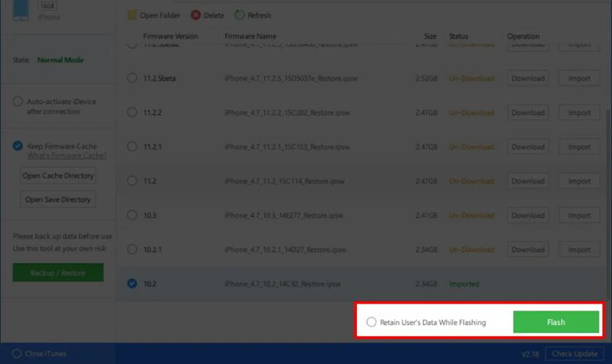
Task: Click the V2.18 version label
Action: click(x=530, y=354)
